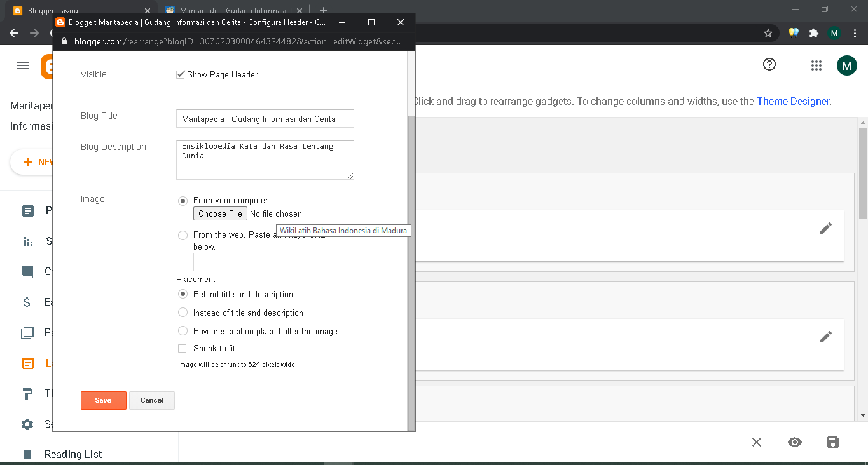Select the From your computer radio button
868x465 pixels.
tap(183, 201)
